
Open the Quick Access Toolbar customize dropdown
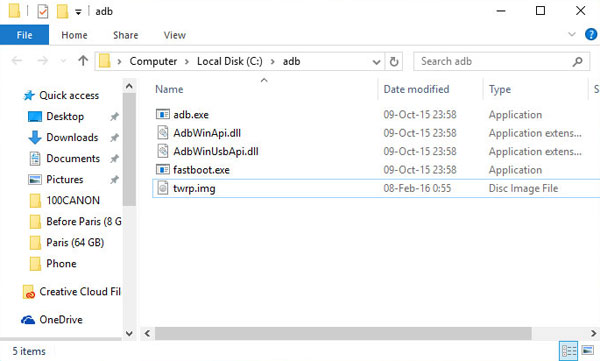point(78,12)
